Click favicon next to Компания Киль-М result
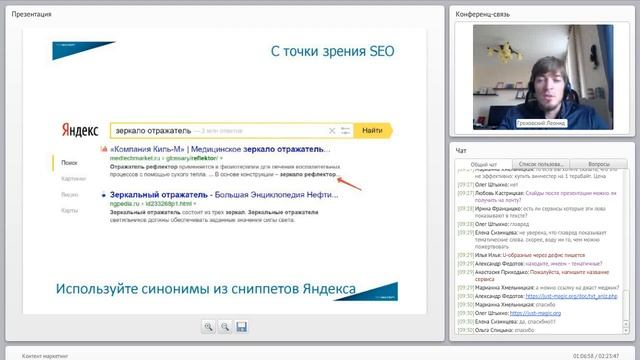 (104, 149)
